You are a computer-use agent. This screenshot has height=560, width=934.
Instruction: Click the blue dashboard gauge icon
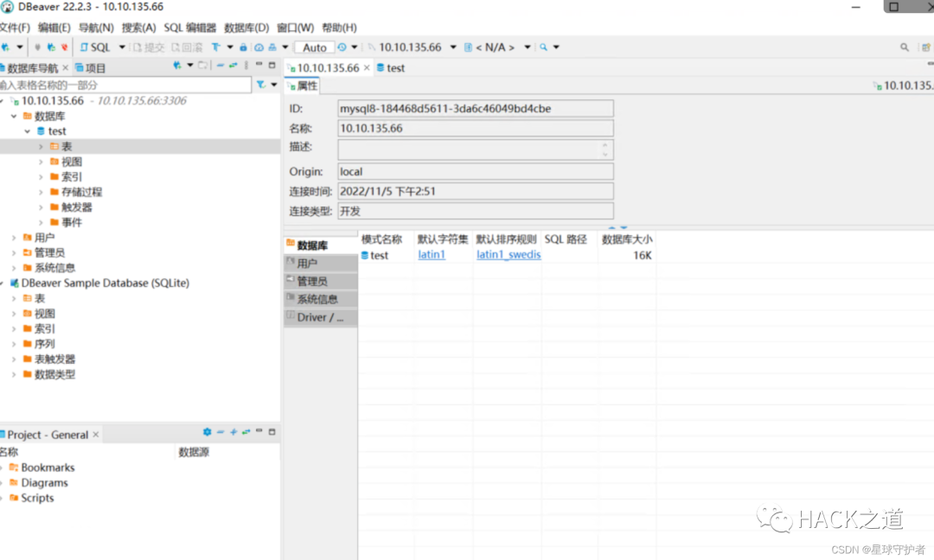[259, 47]
